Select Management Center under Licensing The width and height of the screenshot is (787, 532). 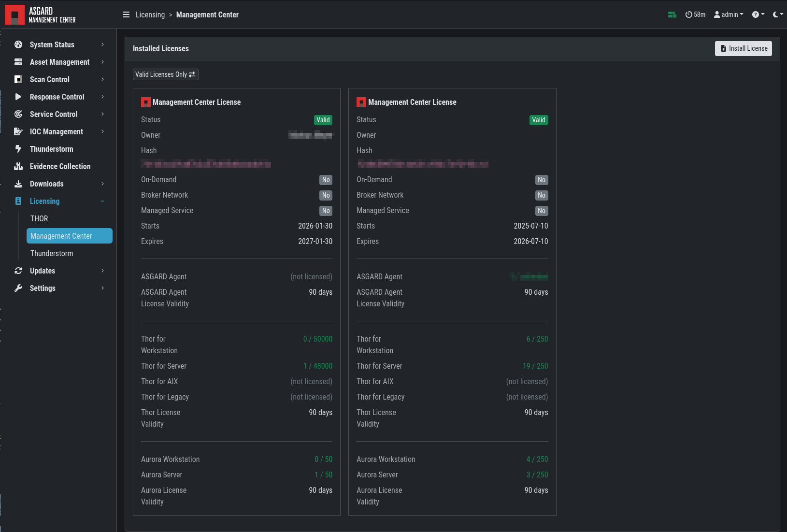pos(70,236)
